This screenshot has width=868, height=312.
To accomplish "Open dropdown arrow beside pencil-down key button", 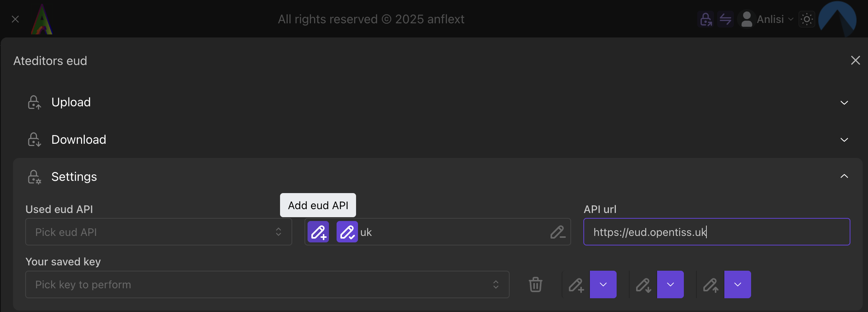I will (x=670, y=284).
